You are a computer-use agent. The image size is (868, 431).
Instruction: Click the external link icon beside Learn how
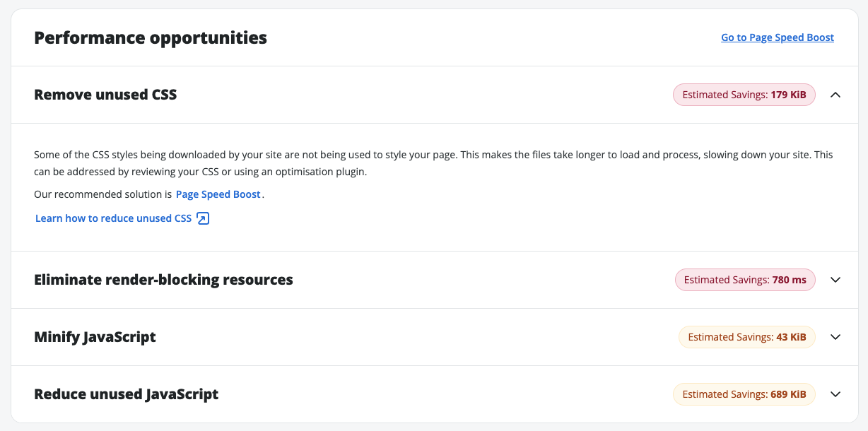tap(203, 218)
